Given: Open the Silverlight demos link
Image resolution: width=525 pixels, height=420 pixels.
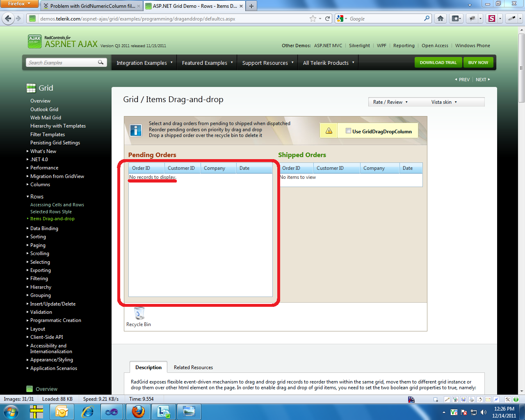Looking at the screenshot, I should (359, 46).
